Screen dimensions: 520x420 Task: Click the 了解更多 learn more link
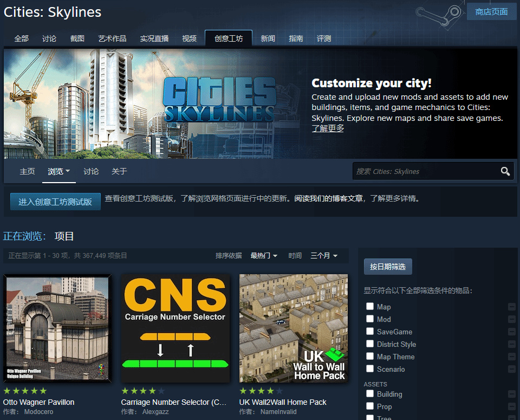point(328,128)
